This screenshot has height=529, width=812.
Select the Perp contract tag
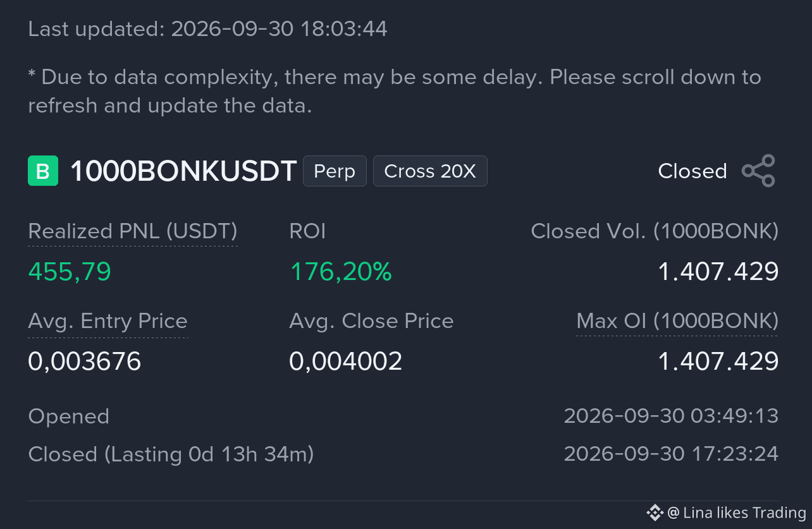tap(335, 171)
